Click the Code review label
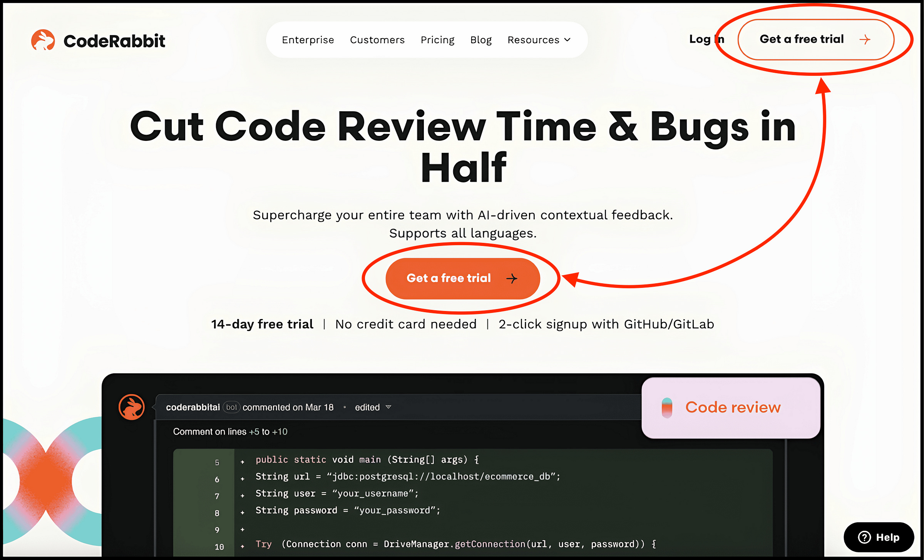924x560 pixels. pyautogui.click(x=732, y=407)
